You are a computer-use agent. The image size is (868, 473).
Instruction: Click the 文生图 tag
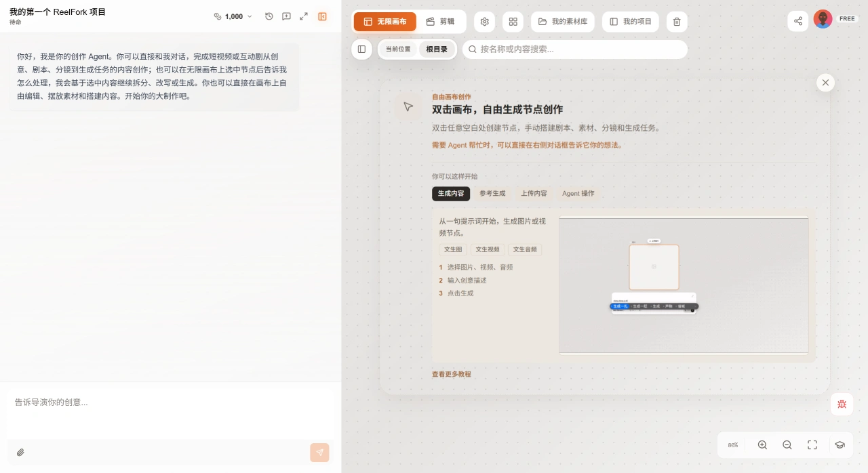tap(453, 249)
